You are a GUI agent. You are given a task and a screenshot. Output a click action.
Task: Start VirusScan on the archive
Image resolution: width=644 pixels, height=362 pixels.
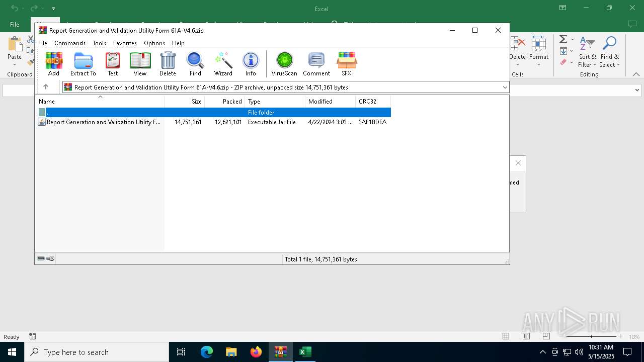pos(284,64)
